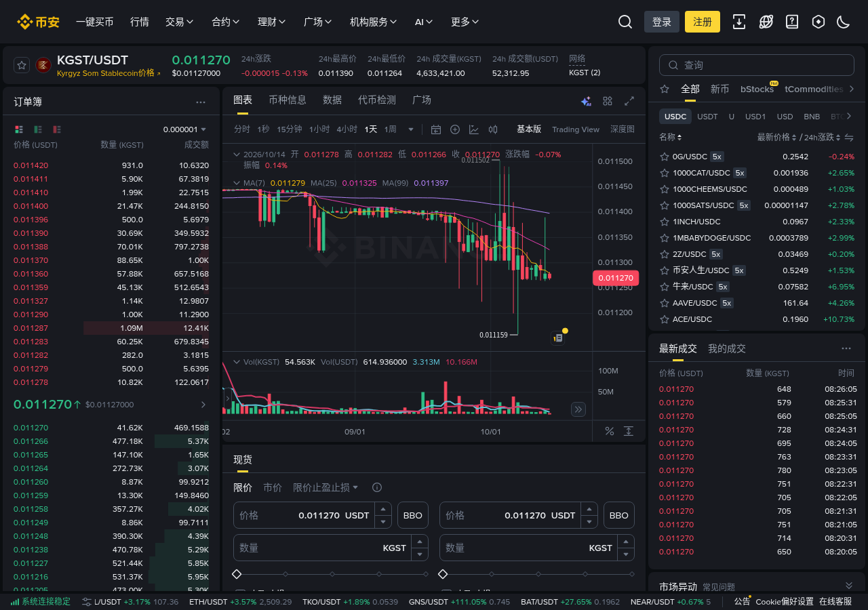Expand the 限价止盈止损 order type dropdown
This screenshot has width=868, height=610.
coord(325,487)
